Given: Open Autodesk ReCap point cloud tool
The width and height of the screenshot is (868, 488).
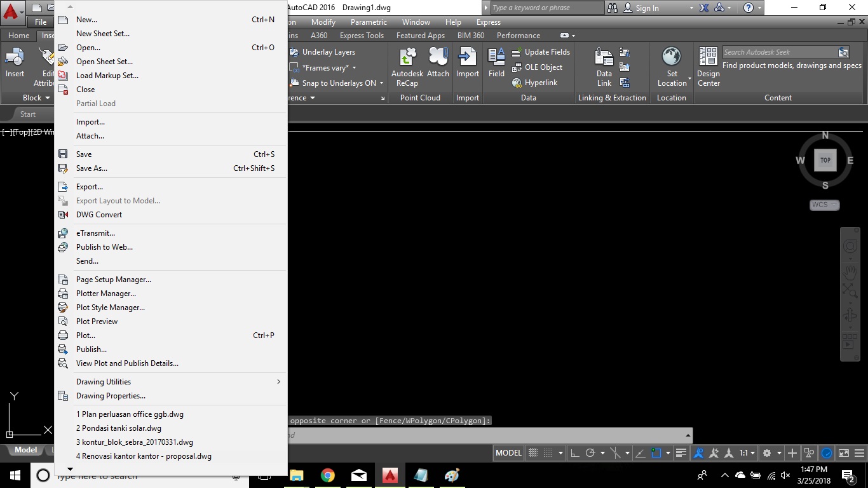Looking at the screenshot, I should tap(407, 67).
